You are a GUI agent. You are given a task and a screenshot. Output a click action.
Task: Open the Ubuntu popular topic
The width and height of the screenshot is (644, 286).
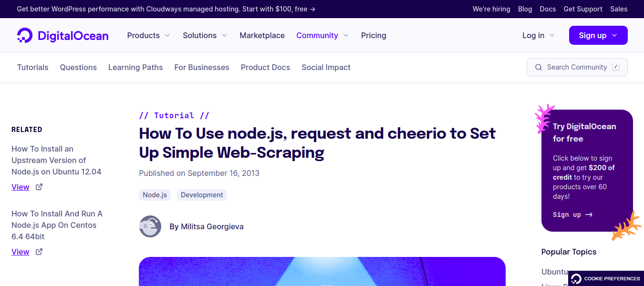click(x=554, y=272)
